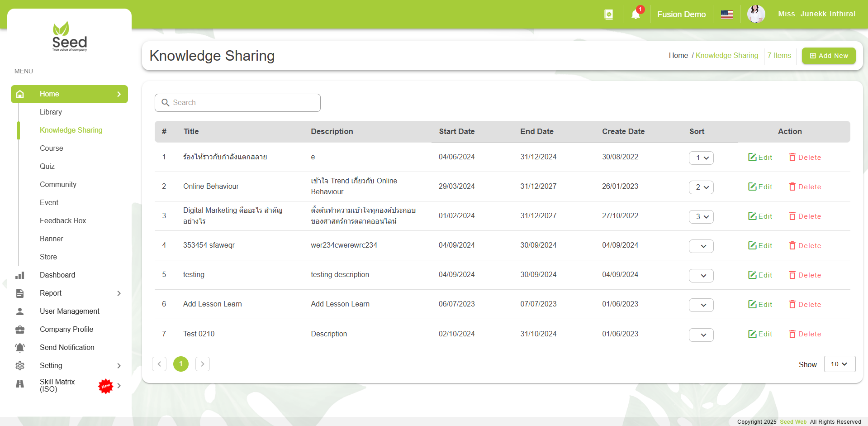Expand the Setting submenu chevron

point(119,366)
